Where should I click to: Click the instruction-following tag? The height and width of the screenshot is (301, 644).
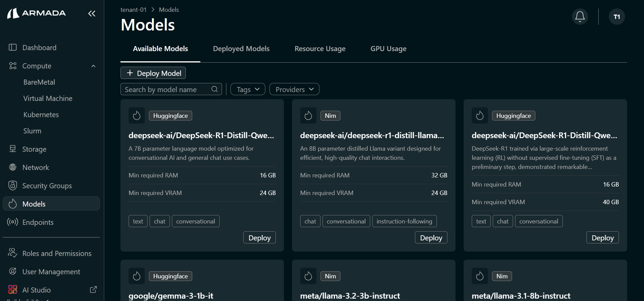404,221
